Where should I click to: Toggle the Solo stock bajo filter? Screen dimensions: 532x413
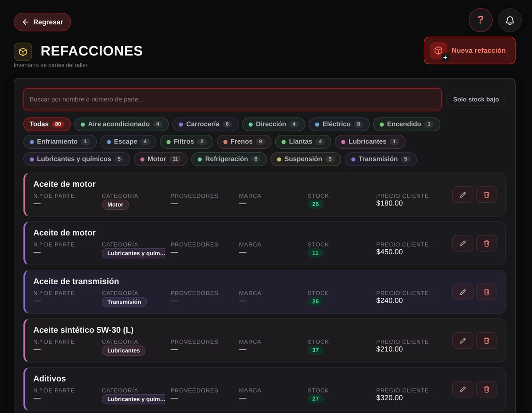476,99
